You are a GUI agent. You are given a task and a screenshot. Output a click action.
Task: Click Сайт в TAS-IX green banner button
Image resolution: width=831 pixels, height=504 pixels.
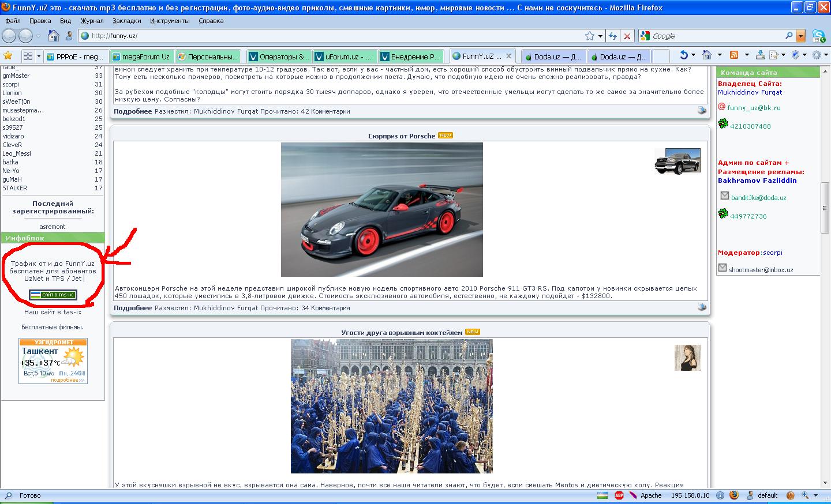tap(53, 295)
